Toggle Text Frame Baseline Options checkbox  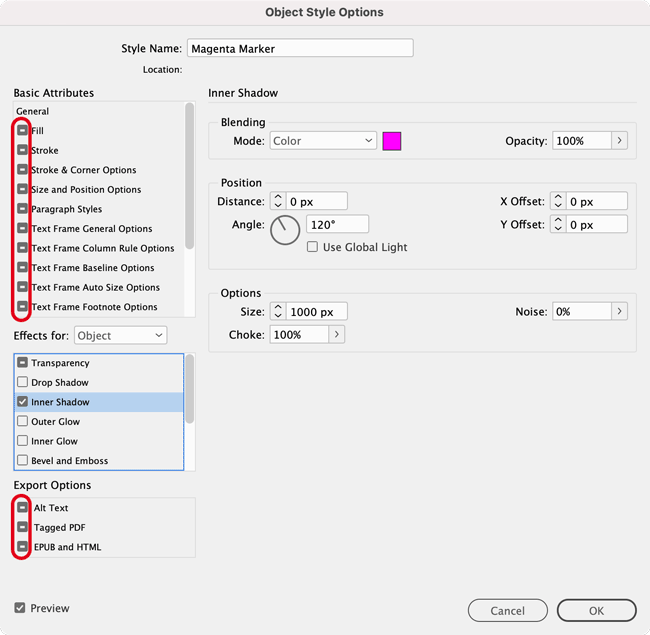click(x=22, y=267)
